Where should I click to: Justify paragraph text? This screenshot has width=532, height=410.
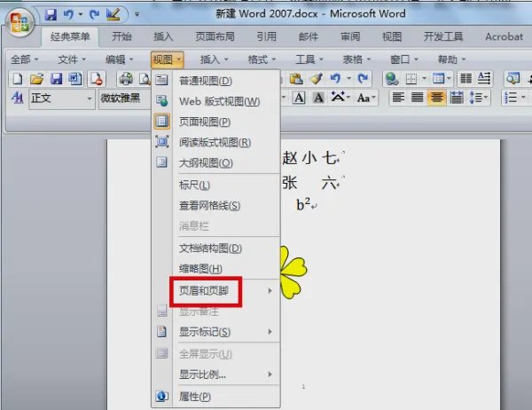[417, 98]
